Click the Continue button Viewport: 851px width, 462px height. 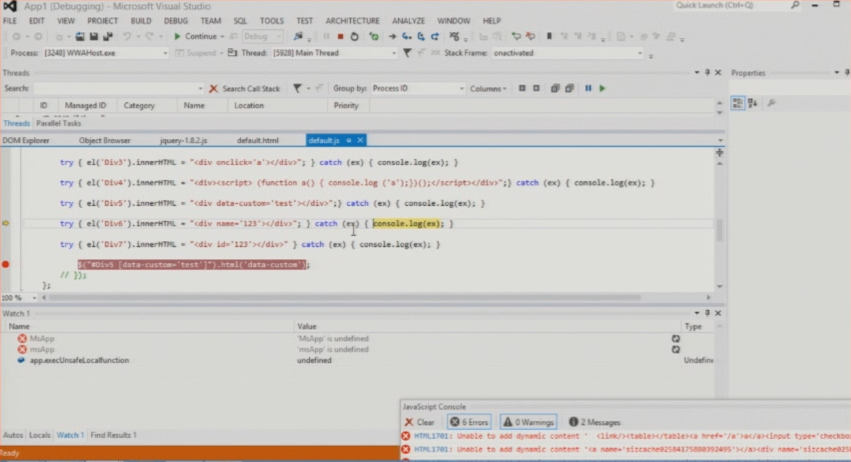point(195,36)
